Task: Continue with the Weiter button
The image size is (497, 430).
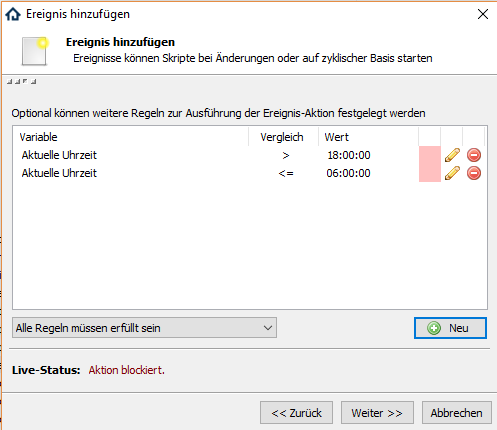Action: [377, 413]
